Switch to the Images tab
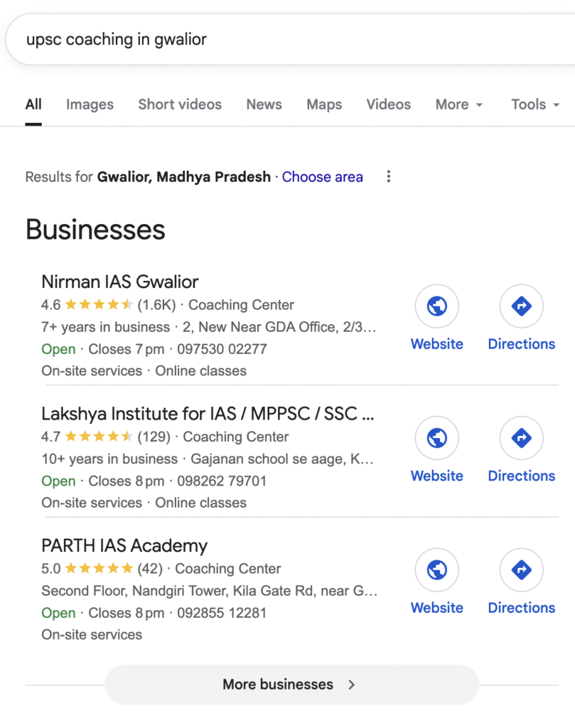The height and width of the screenshot is (728, 575). 90,105
